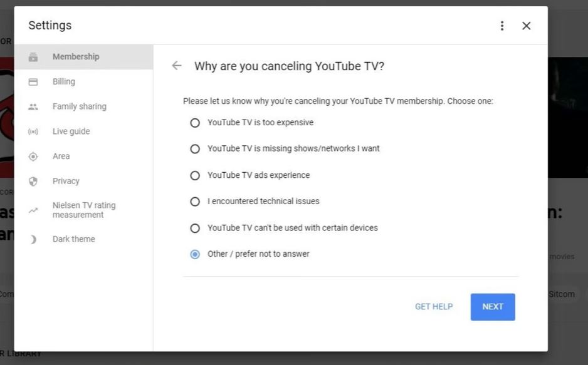The image size is (588, 365).
Task: Select missing shows/networks radio option
Action: pyautogui.click(x=194, y=149)
